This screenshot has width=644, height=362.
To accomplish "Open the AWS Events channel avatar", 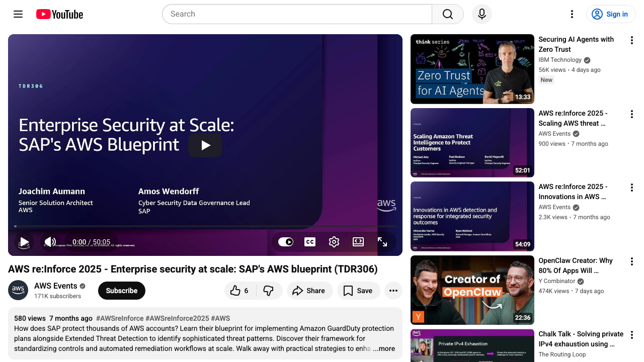I will coord(18,290).
